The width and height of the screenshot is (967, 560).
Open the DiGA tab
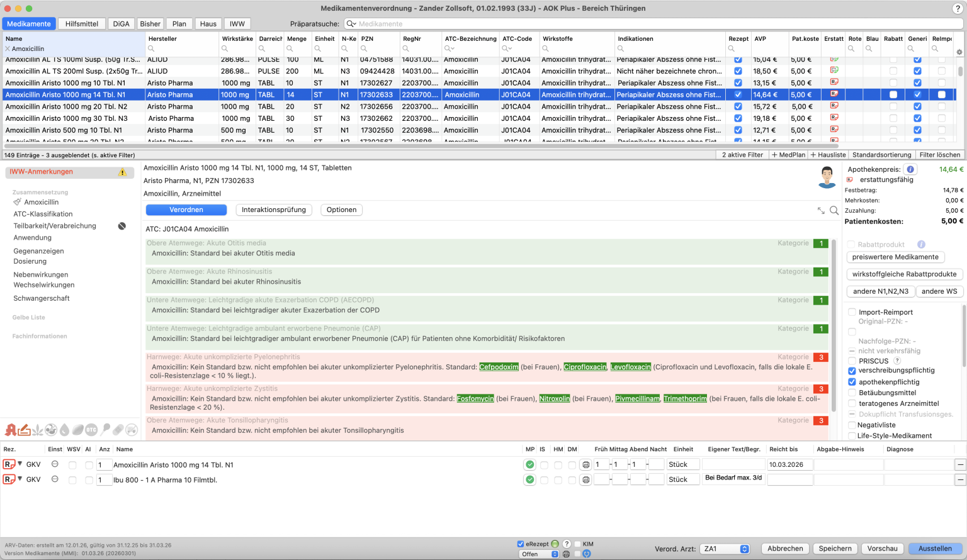[121, 24]
